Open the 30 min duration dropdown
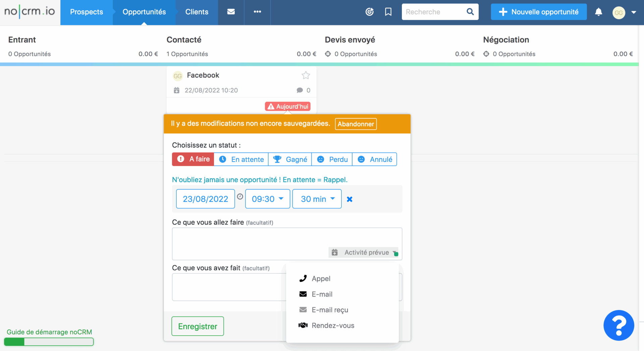Image resolution: width=644 pixels, height=351 pixels. [x=317, y=199]
